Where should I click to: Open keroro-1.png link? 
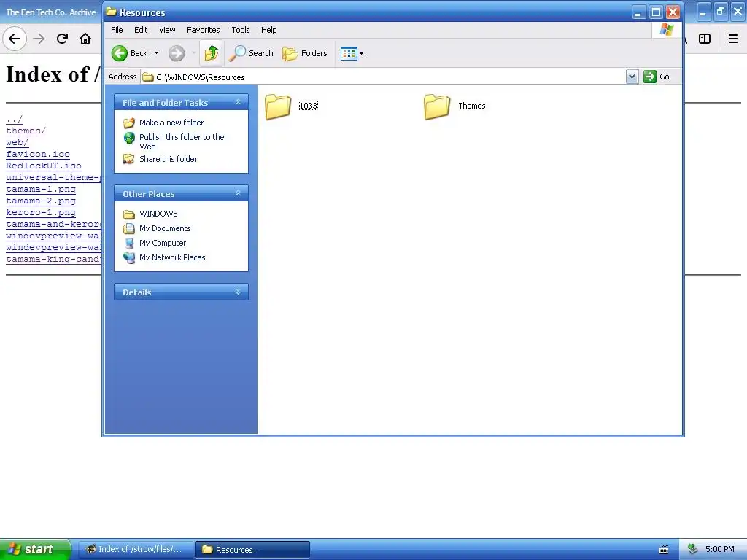click(41, 212)
